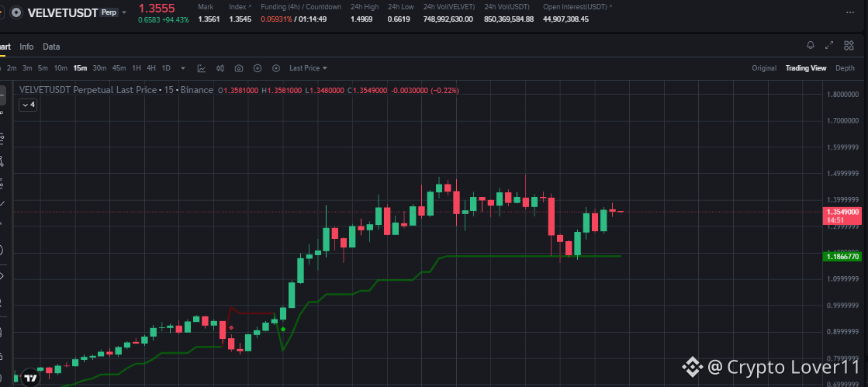Click the 1.8000000 price axis label

843,94
